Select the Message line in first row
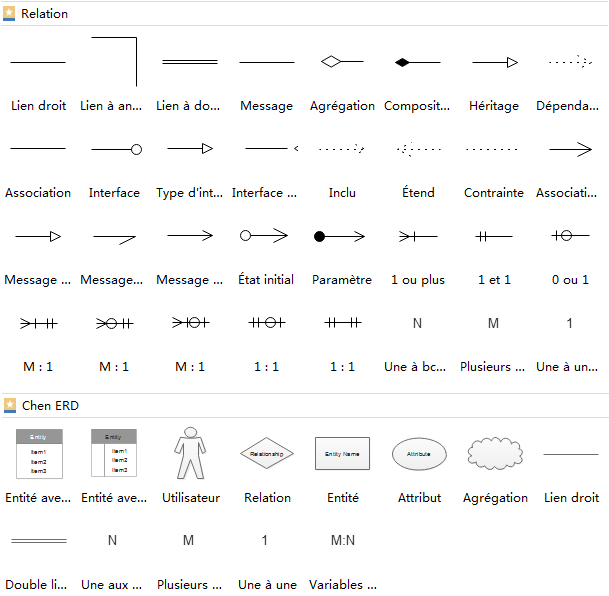 (267, 62)
